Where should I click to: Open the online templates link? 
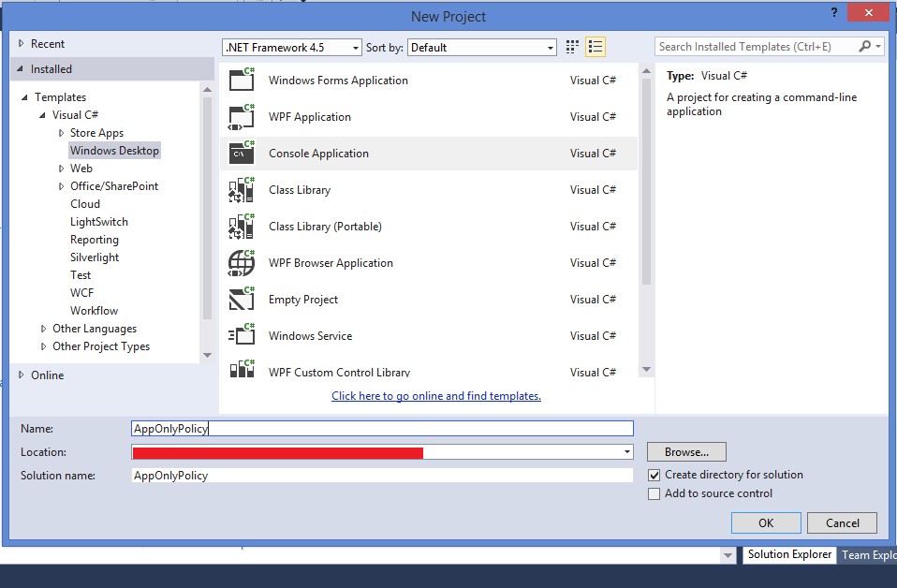coord(436,396)
